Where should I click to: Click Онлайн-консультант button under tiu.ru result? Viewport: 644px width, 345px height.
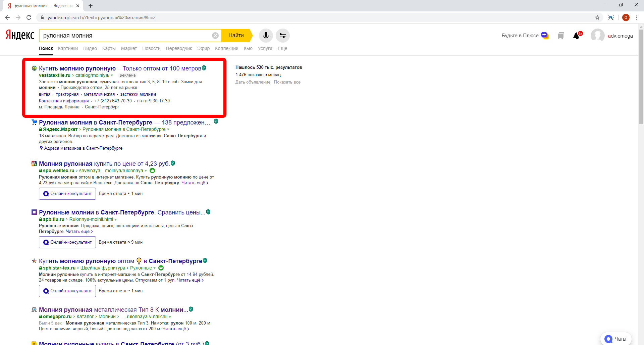(67, 242)
